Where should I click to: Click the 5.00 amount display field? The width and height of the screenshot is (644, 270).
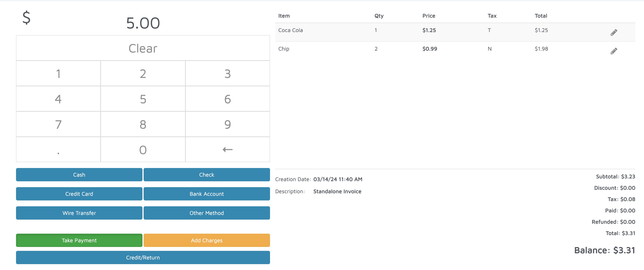click(x=143, y=23)
